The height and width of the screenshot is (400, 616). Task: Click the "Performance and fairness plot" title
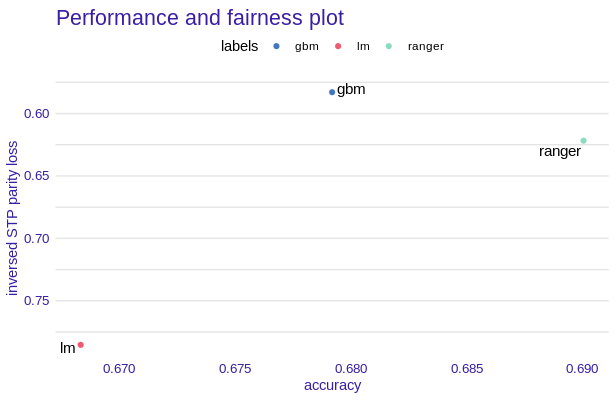point(200,18)
